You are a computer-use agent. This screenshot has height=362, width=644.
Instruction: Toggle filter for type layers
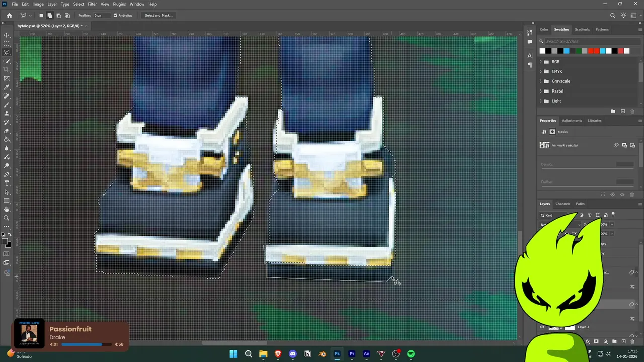click(x=590, y=215)
